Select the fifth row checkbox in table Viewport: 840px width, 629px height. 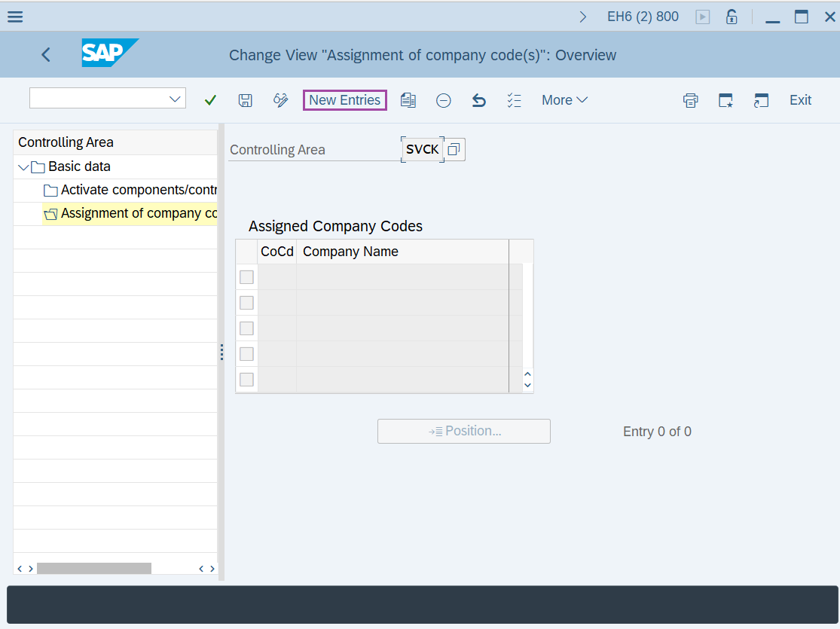246,380
